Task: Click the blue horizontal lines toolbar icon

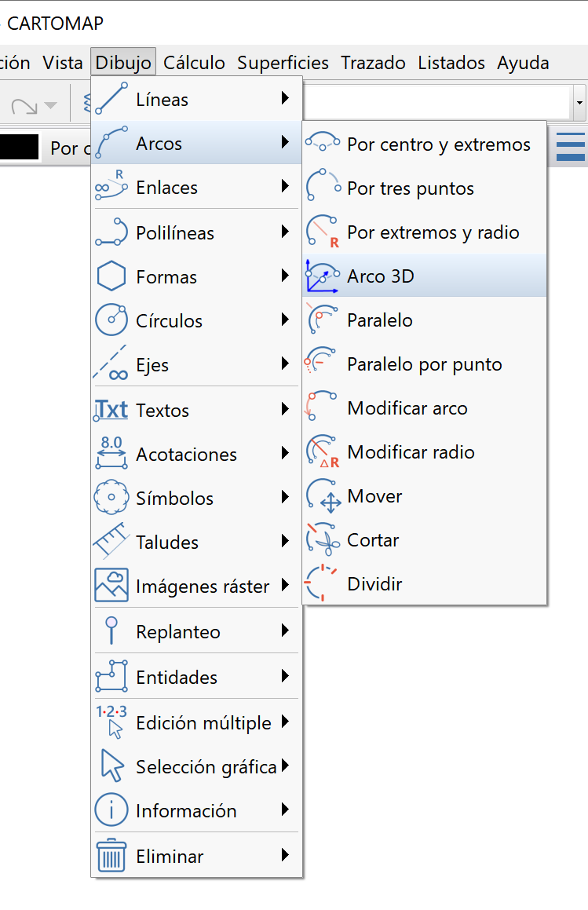Action: (x=570, y=146)
